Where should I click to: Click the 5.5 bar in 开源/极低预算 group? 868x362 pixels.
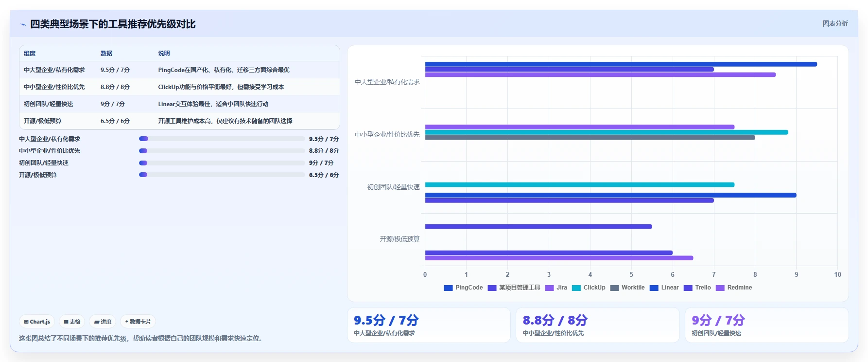click(x=538, y=227)
